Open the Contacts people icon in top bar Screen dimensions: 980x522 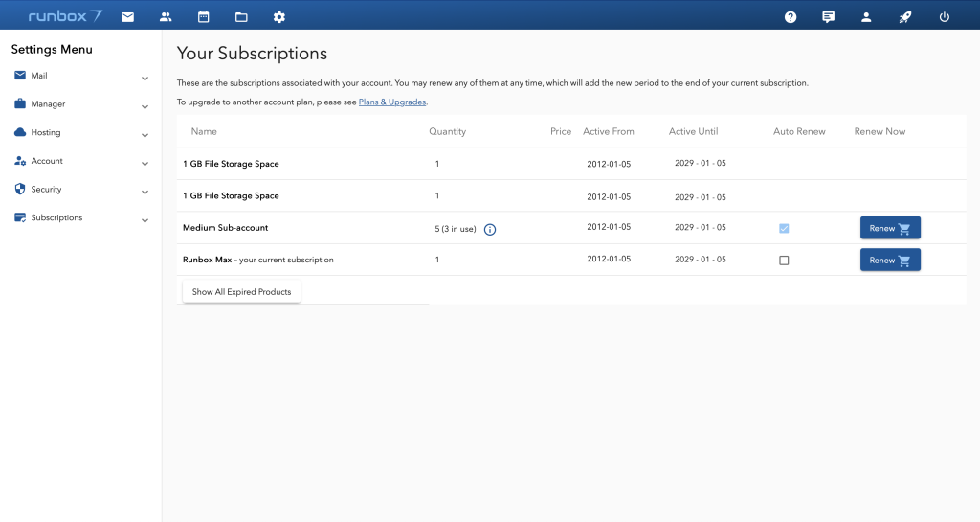click(166, 16)
